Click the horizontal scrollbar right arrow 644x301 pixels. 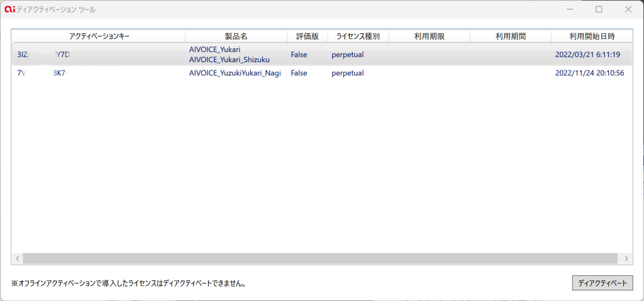coord(626,258)
